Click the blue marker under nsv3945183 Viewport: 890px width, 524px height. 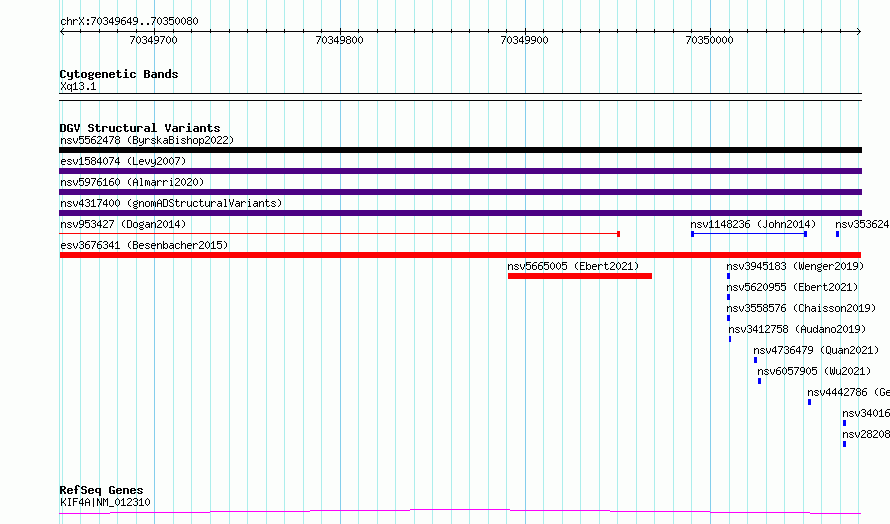coord(728,276)
